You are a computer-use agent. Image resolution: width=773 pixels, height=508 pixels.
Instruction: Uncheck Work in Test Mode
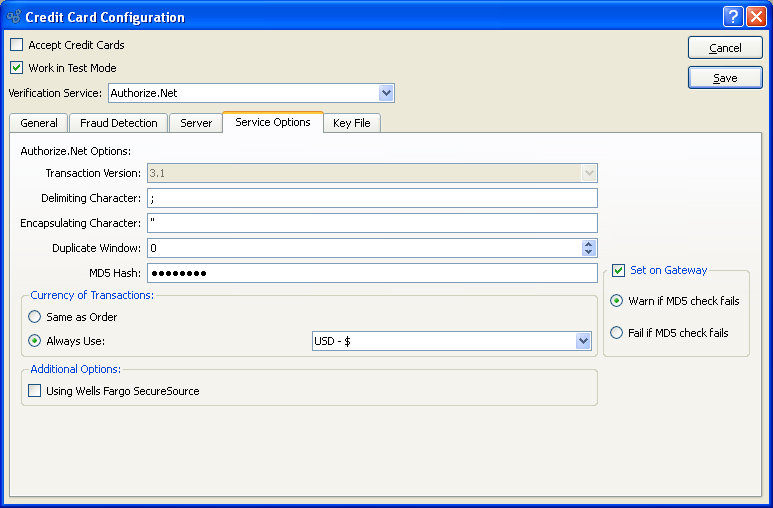[17, 68]
